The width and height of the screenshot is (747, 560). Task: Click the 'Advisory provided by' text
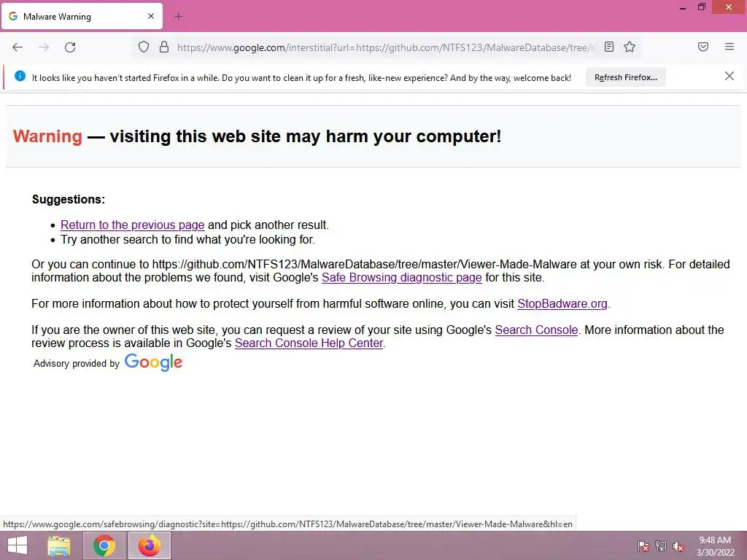[x=76, y=363]
